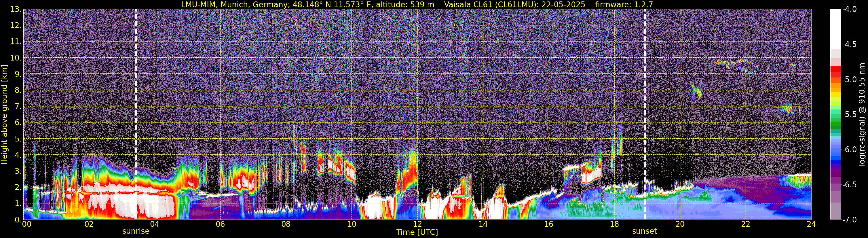The image size is (868, 238).
Task: Click the '11.' height axis tick label
Action: [16, 42]
